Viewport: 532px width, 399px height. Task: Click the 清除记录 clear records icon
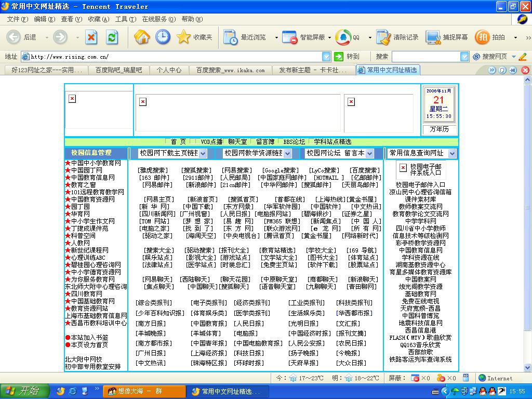[383, 37]
